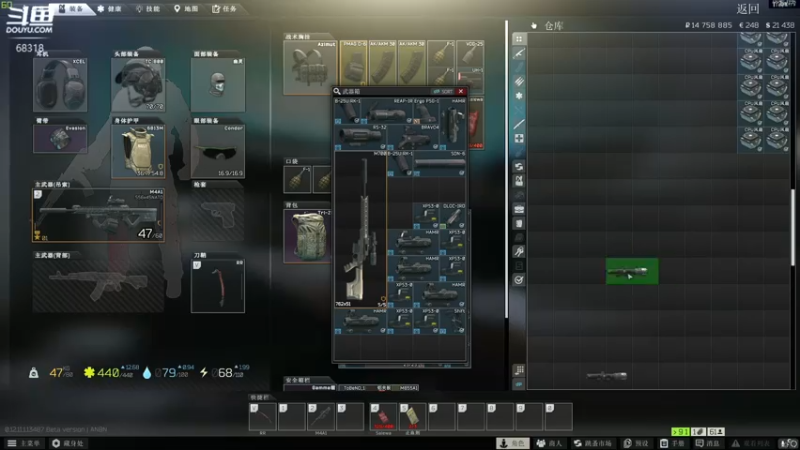Click empty quick slot 6
This screenshot has width=800, height=450.
pyautogui.click(x=442, y=417)
